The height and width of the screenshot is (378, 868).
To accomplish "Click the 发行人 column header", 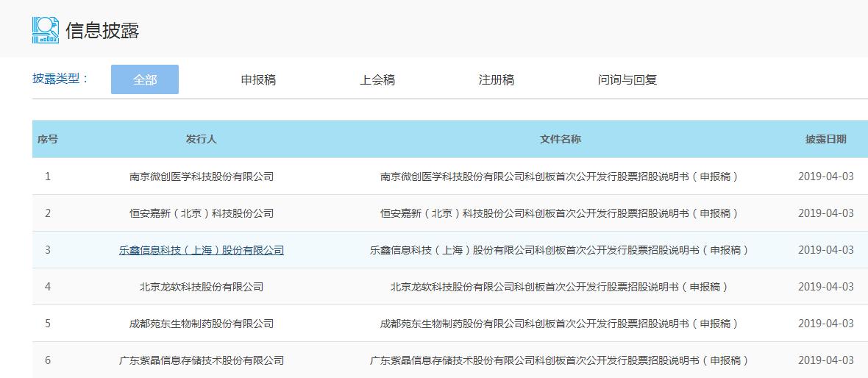I will coord(201,139).
